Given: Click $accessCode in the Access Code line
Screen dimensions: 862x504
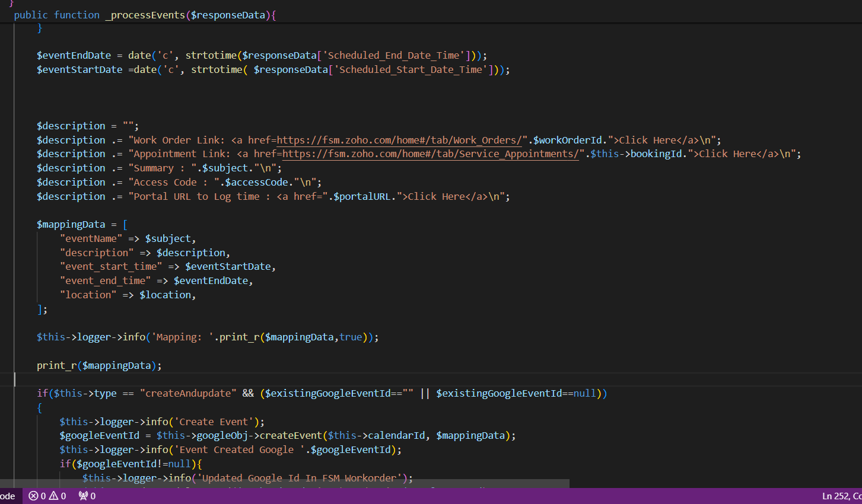Looking at the screenshot, I should (x=257, y=182).
